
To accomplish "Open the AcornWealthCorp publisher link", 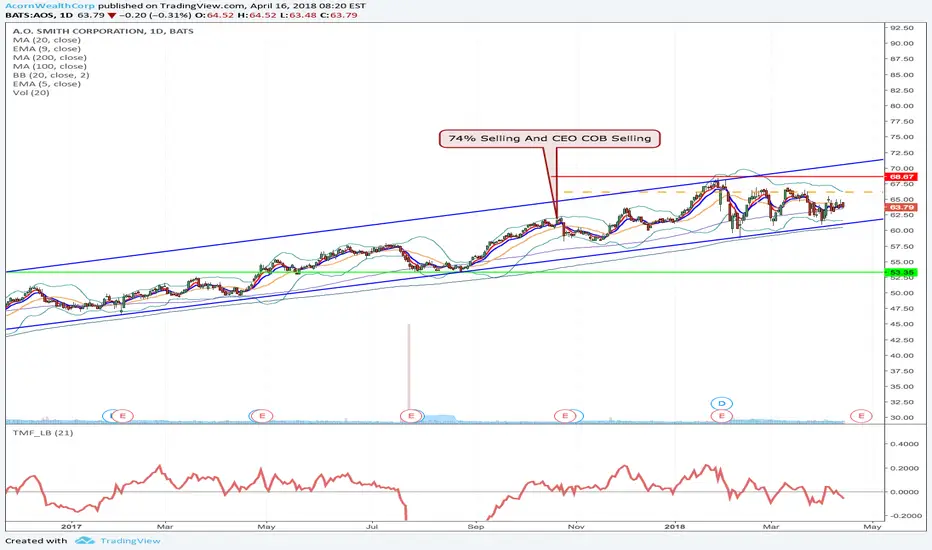I will click(50, 6).
